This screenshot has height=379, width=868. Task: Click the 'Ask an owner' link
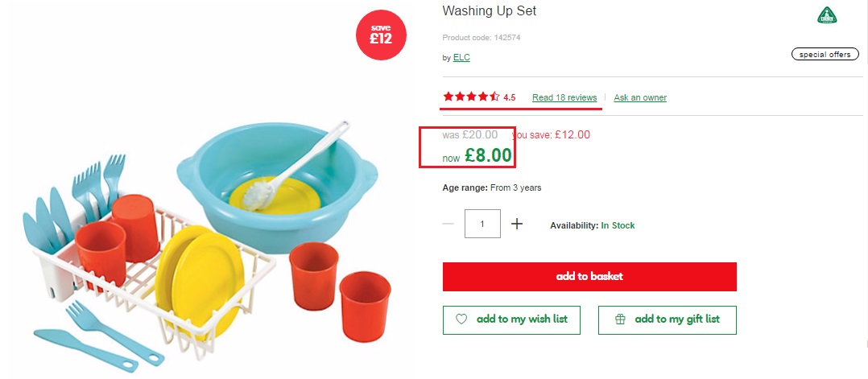click(640, 97)
